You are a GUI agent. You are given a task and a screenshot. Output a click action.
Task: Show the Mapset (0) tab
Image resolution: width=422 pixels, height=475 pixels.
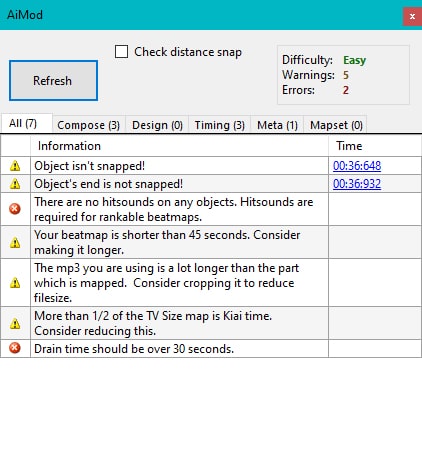pos(336,125)
